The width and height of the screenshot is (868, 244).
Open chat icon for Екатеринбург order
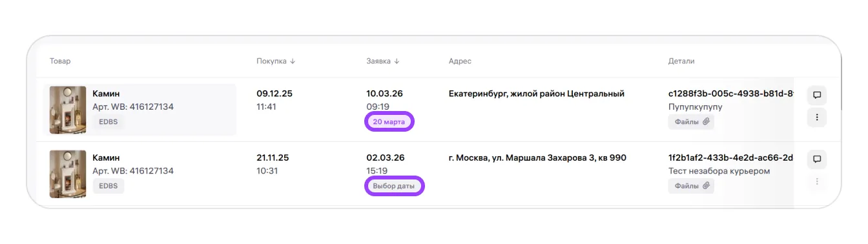click(817, 96)
